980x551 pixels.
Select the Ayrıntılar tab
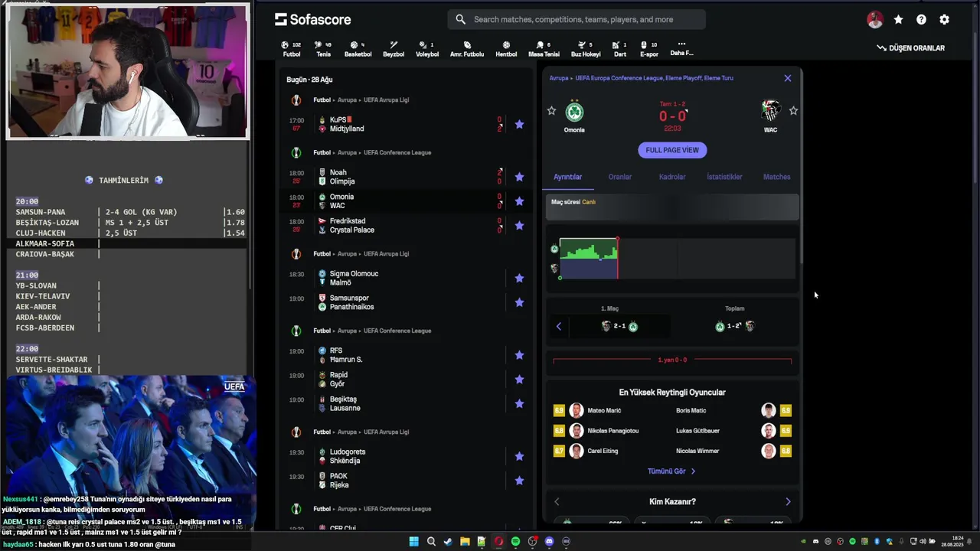click(568, 177)
